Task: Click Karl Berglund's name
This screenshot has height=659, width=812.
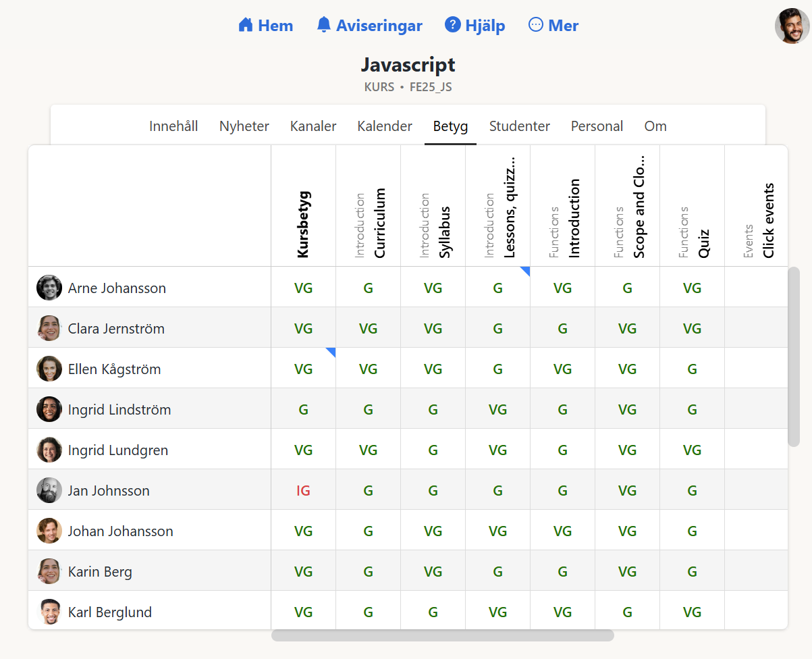Action: tap(109, 612)
